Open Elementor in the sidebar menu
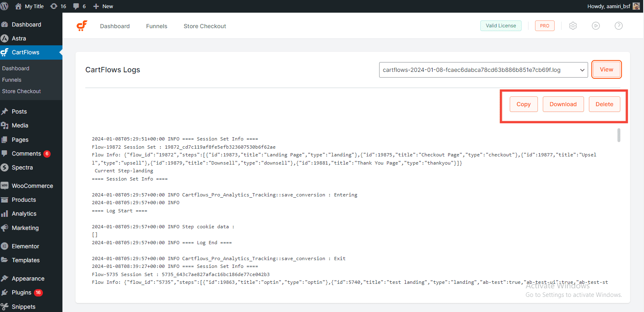 [25, 246]
